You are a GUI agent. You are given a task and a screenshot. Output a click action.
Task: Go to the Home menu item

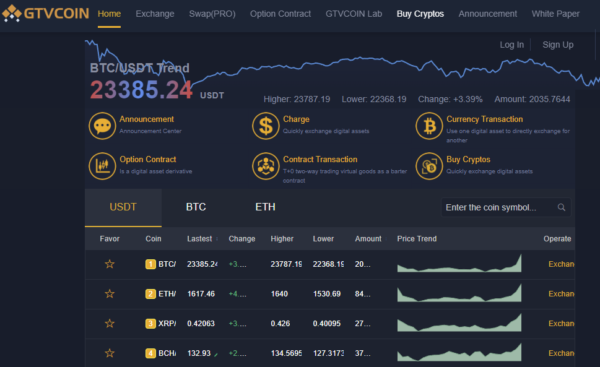tap(109, 14)
